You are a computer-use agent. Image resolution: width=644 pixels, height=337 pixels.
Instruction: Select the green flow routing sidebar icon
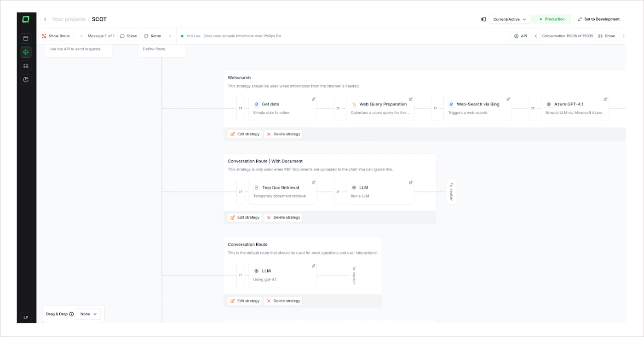[26, 52]
